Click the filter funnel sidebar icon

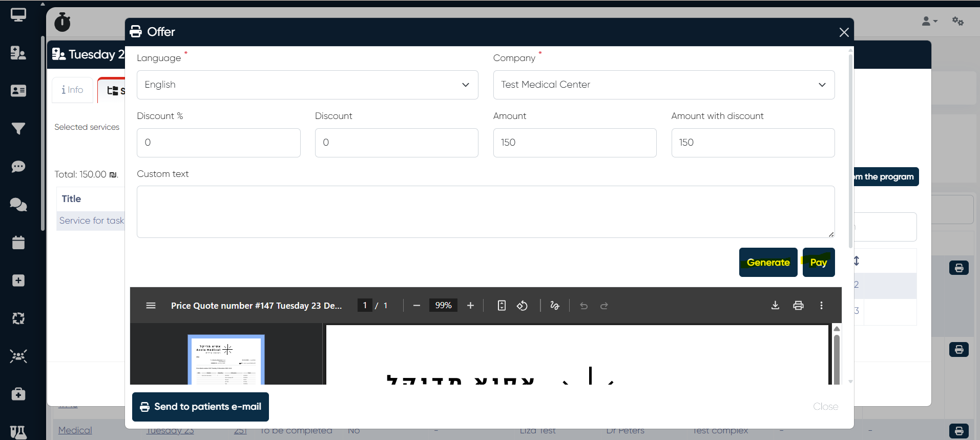pos(18,129)
